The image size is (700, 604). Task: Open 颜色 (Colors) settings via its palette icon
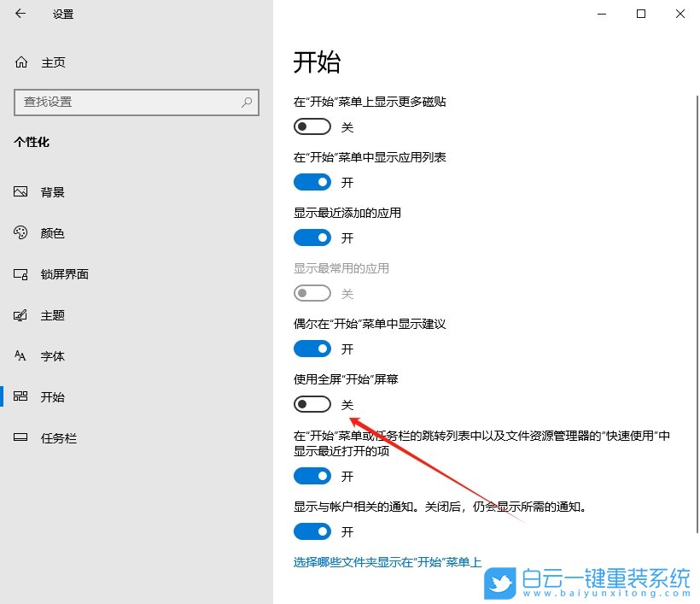pyautogui.click(x=20, y=232)
